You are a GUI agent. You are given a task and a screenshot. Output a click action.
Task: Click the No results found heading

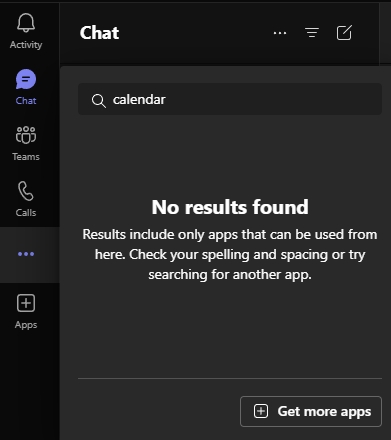pyautogui.click(x=230, y=207)
